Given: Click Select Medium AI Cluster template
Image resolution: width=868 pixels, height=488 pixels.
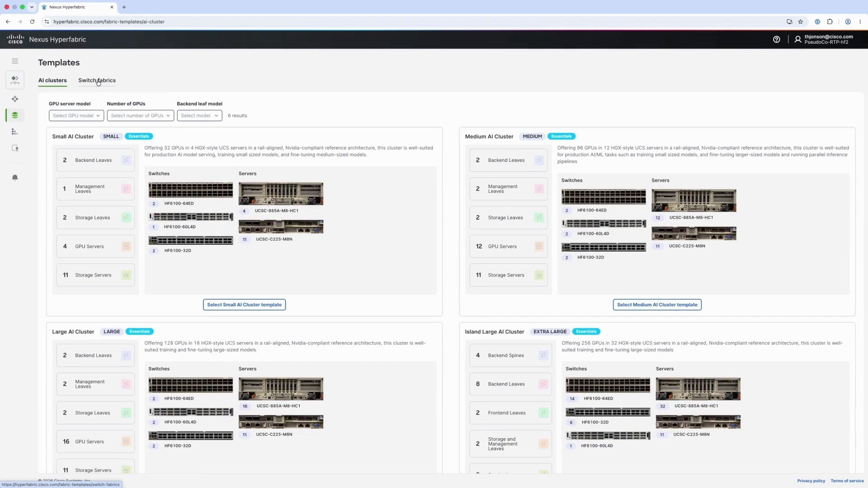Looking at the screenshot, I should click(657, 305).
